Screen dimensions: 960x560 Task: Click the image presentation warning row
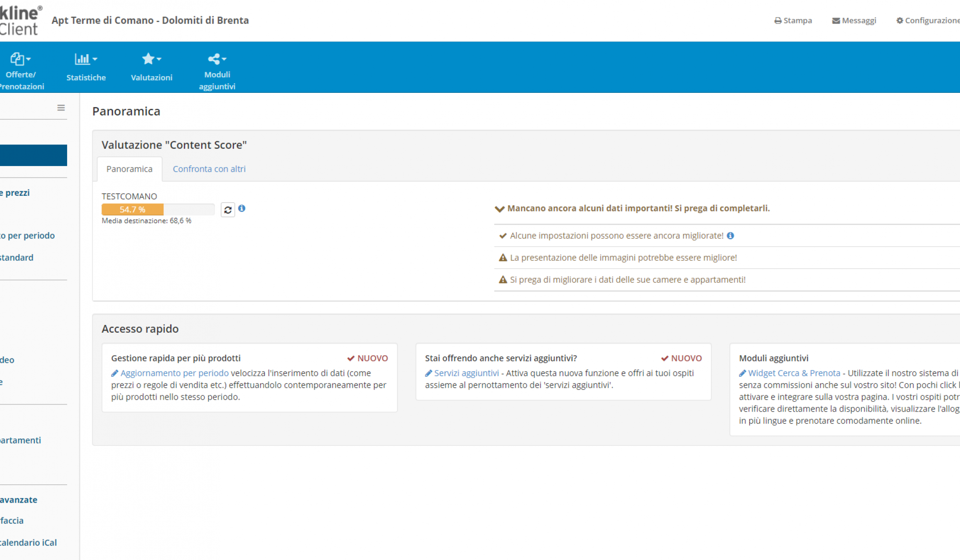pyautogui.click(x=623, y=258)
